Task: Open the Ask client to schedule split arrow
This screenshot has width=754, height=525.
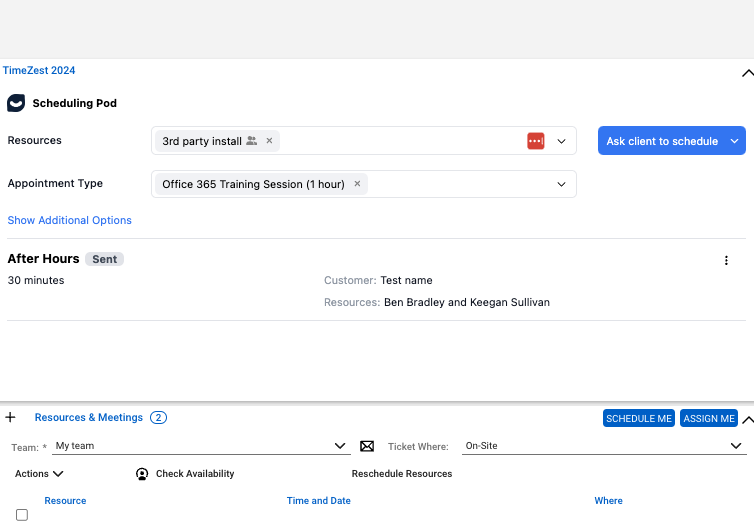Action: click(x=736, y=141)
